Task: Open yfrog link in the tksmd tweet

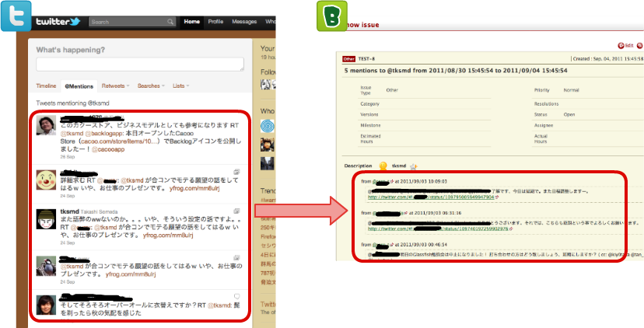Action: (x=168, y=236)
